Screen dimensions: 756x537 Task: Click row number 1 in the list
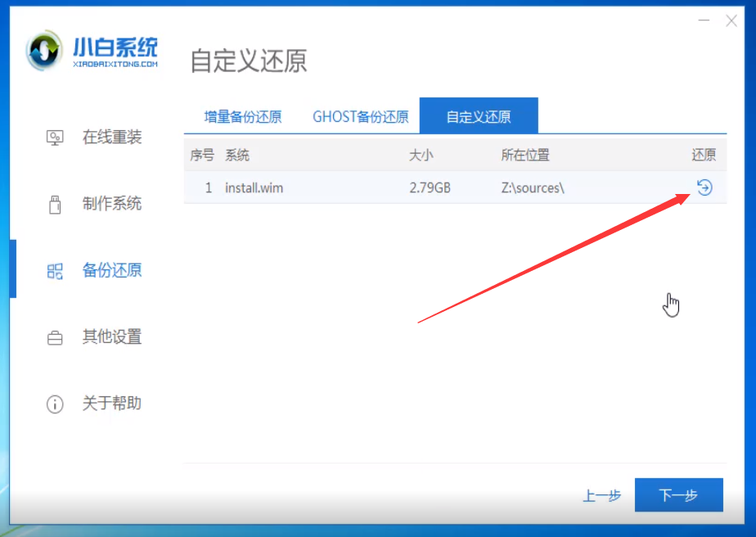pos(209,187)
